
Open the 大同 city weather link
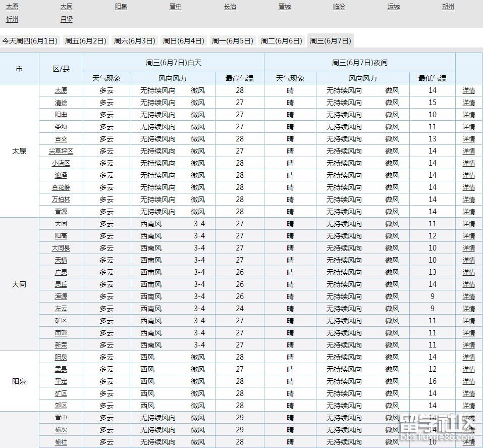click(66, 7)
